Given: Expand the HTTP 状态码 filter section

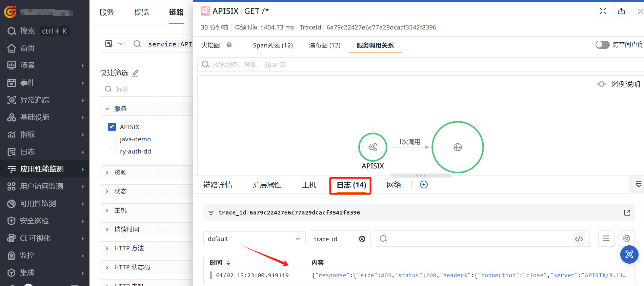Looking at the screenshot, I should 146,267.
